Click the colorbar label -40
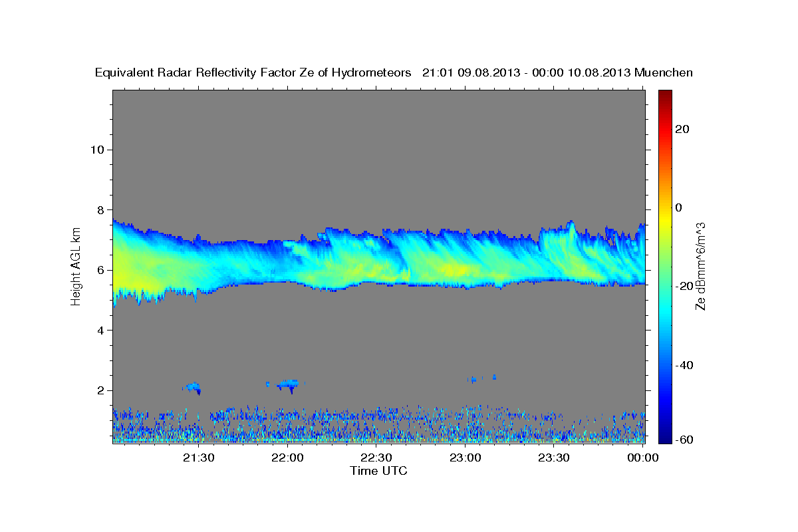 [686, 365]
